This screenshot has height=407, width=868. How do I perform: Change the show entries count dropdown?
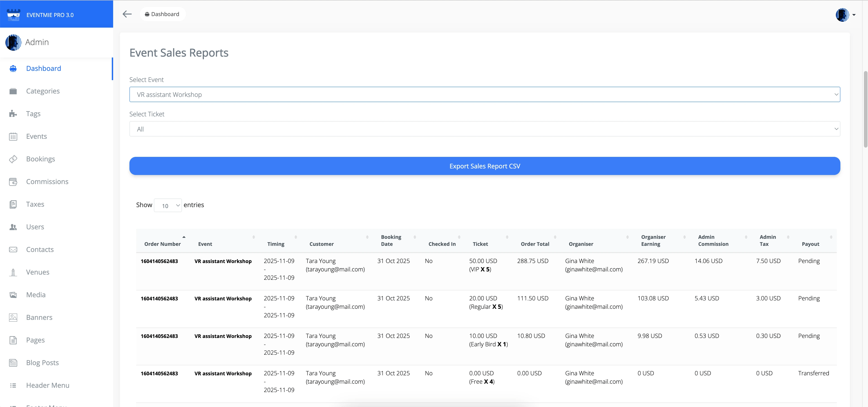tap(168, 205)
